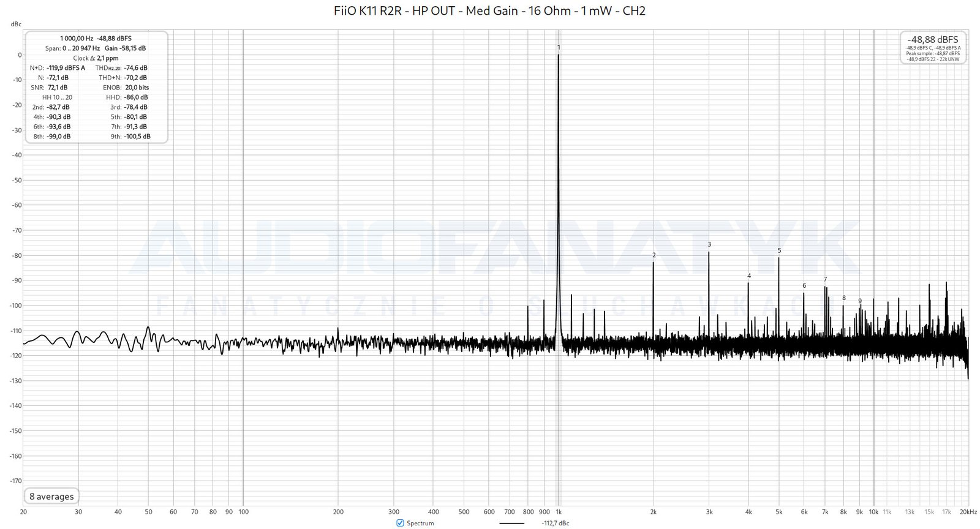
Task: Select harmonic marker 7 at 7 kHz
Action: [825, 279]
